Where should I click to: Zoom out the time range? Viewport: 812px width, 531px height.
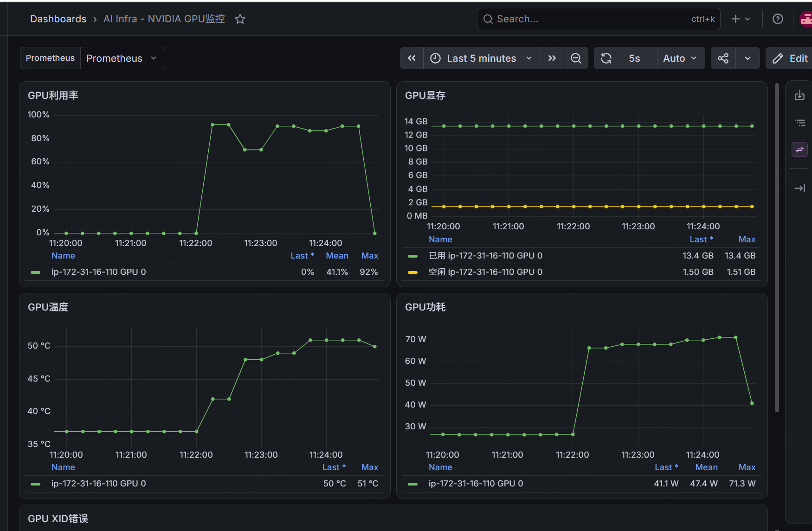pos(576,58)
